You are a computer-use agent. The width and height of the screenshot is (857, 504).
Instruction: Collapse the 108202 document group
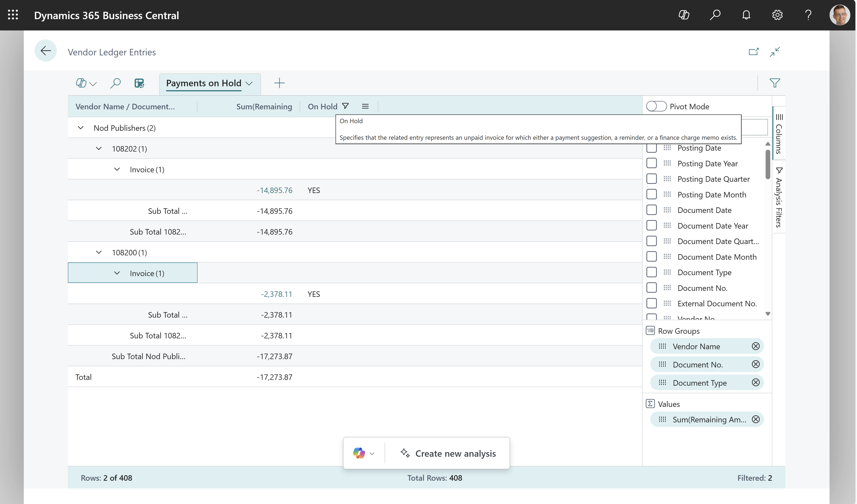(99, 149)
